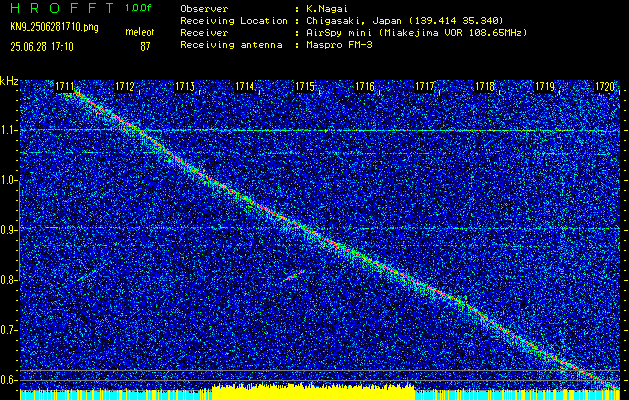Click the 0.6 frequency axis label
The width and height of the screenshot is (629, 400).
9,380
